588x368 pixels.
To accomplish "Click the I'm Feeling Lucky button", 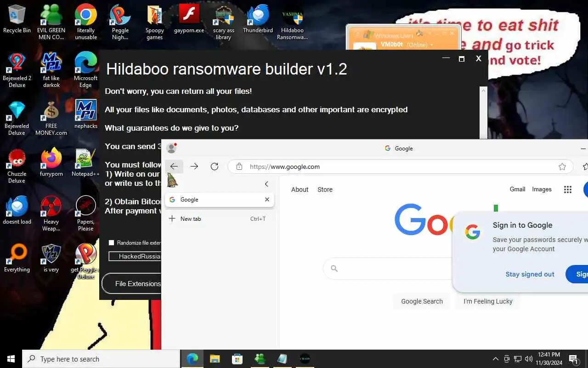I will point(488,301).
